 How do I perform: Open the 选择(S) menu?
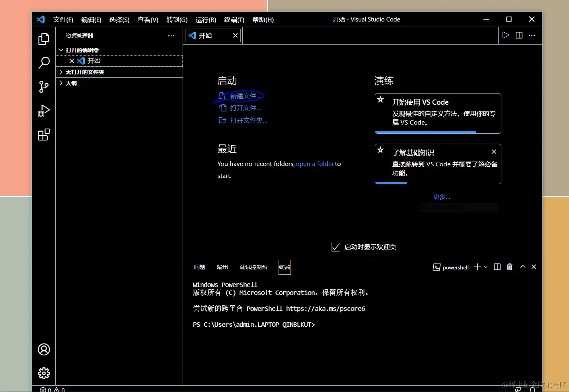click(119, 20)
